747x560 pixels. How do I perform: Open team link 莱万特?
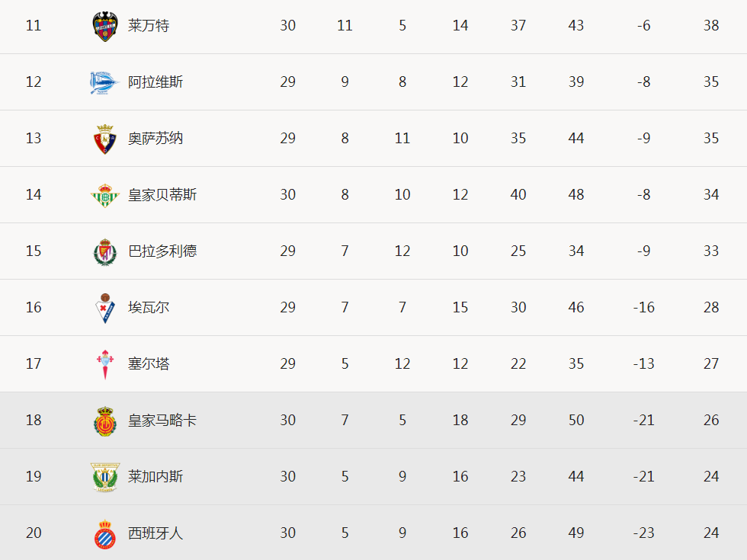(x=149, y=25)
